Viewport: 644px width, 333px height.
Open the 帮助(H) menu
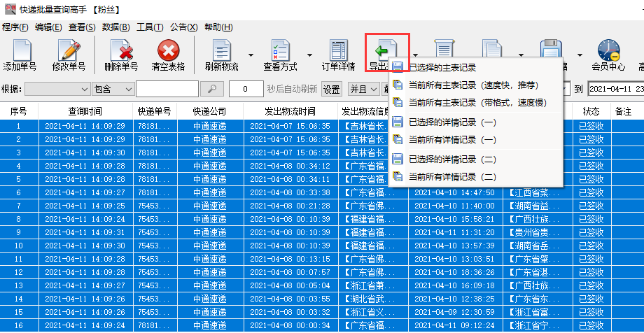(x=218, y=27)
